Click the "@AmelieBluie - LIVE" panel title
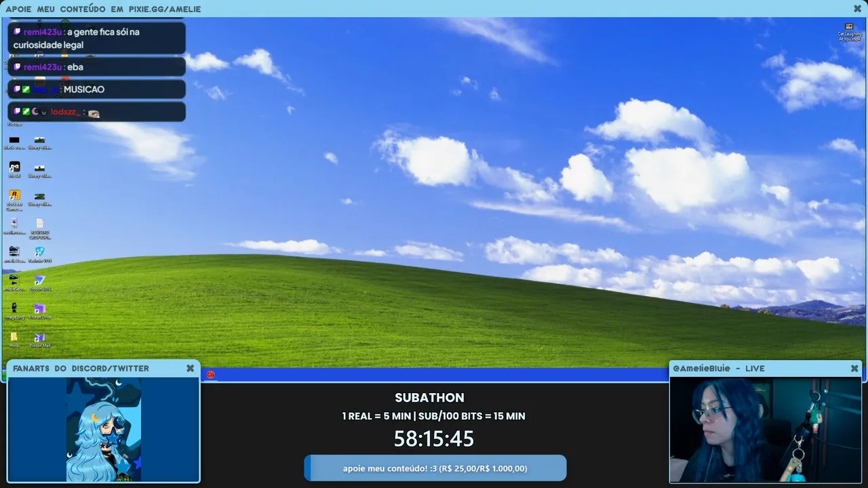 [x=718, y=368]
